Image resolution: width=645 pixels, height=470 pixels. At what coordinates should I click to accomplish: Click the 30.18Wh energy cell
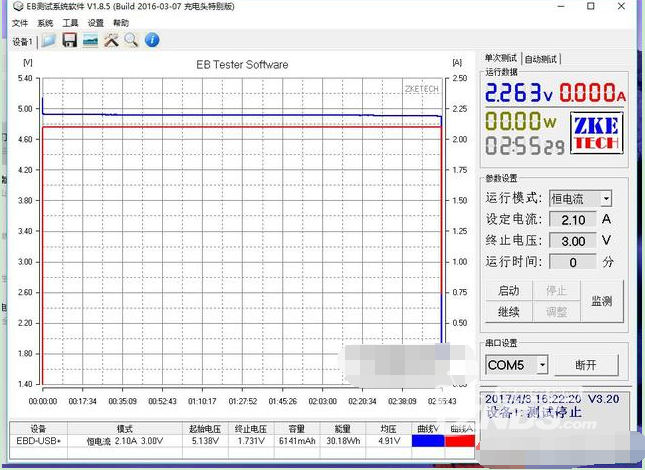coord(343,441)
